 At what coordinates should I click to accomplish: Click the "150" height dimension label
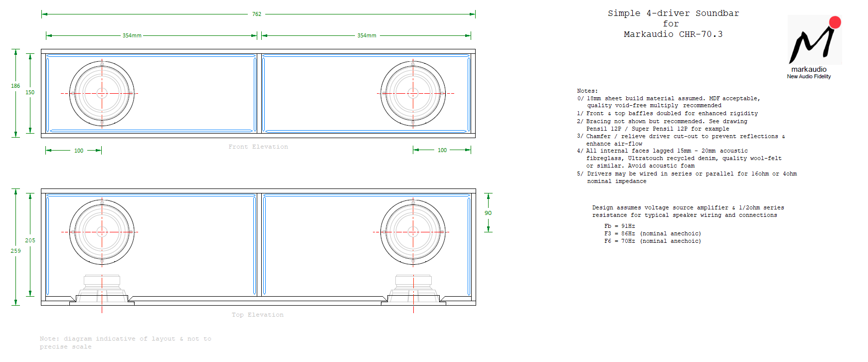[30, 92]
